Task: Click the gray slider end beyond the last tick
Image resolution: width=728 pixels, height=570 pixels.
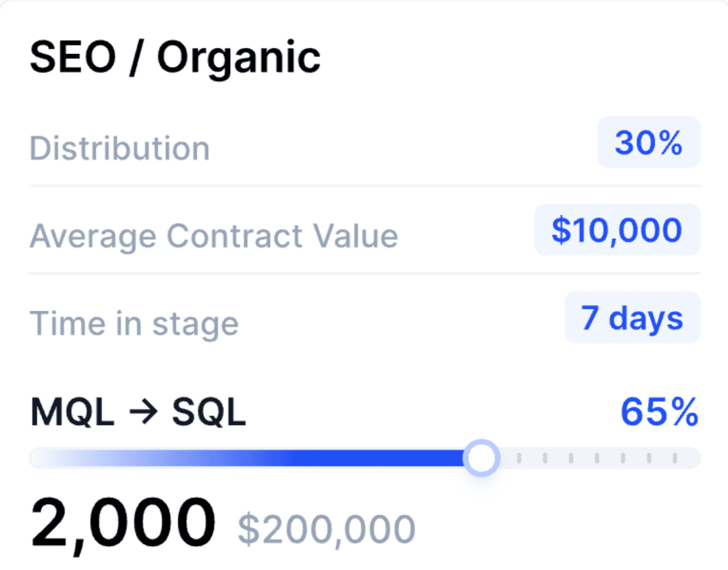Action: click(690, 458)
